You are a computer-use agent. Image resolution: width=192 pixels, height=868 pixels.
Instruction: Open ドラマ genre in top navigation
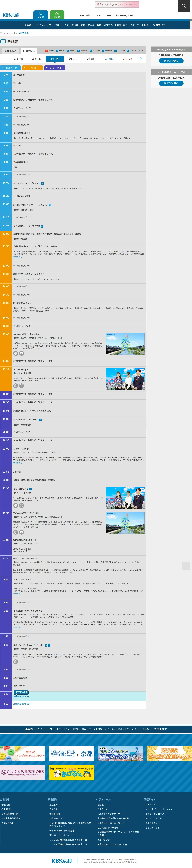[x=66, y=25]
